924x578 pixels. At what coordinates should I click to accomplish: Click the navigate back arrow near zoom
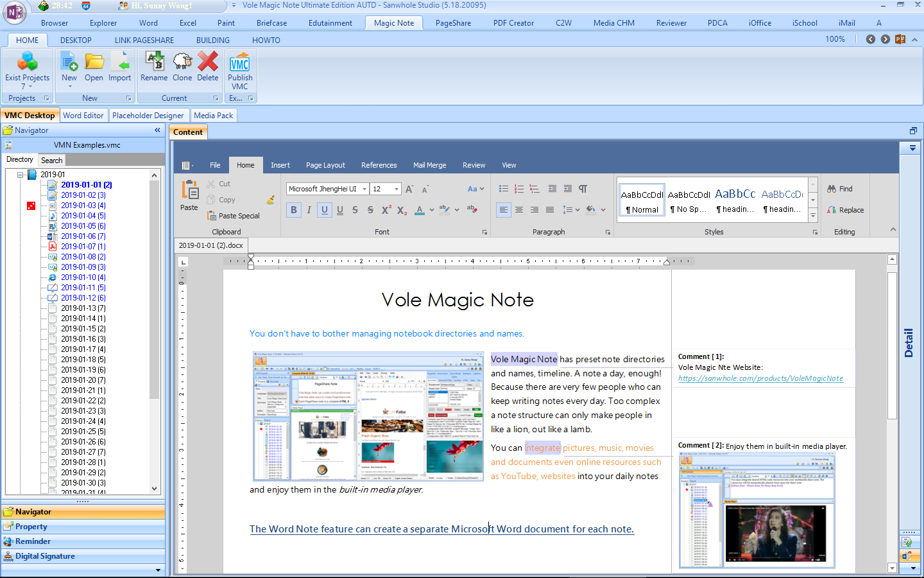871,39
